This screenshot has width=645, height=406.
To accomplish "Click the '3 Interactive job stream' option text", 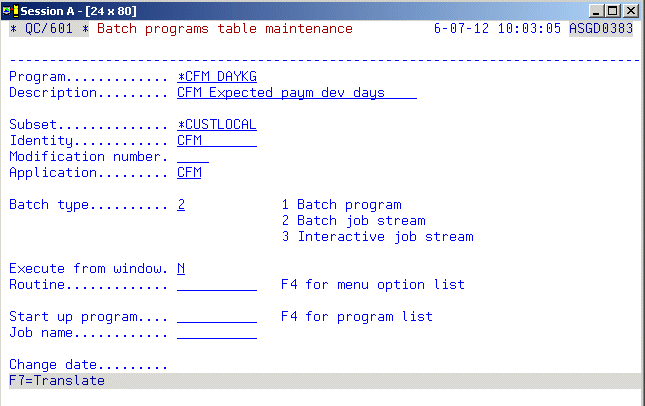I will click(377, 237).
